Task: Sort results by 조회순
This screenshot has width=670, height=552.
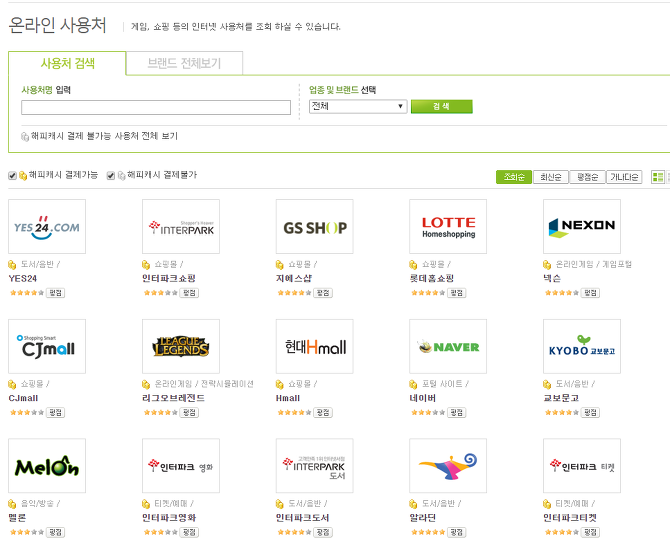Action: (x=514, y=177)
